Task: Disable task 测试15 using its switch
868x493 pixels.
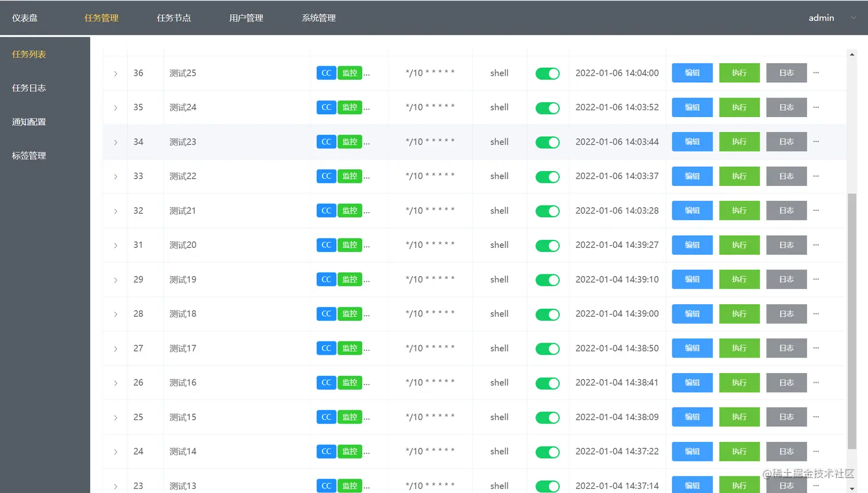Action: point(548,418)
